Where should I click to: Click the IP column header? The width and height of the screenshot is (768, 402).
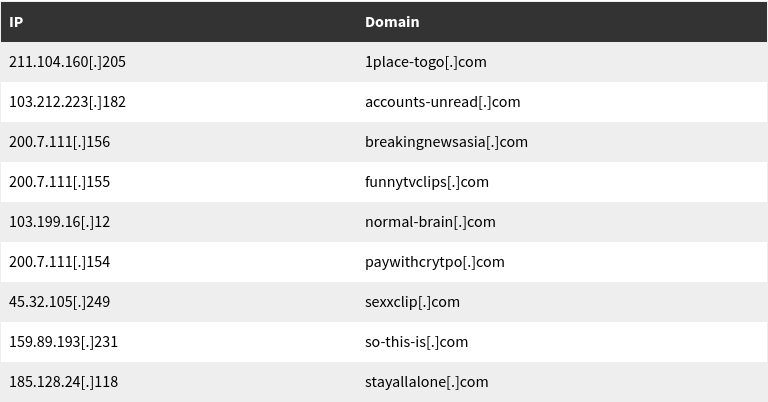[x=16, y=22]
